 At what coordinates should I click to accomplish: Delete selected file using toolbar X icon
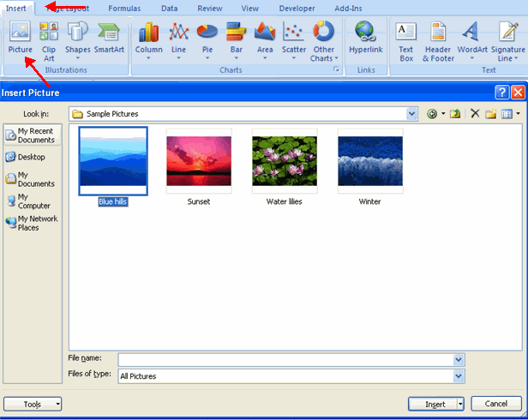point(475,113)
